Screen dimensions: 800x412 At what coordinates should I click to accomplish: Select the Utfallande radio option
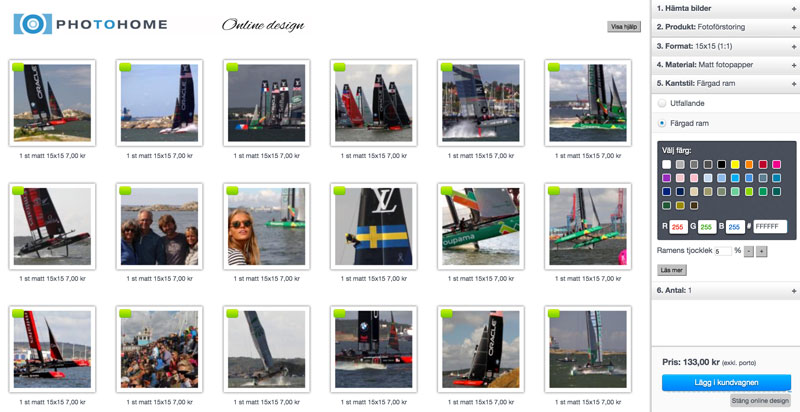tap(662, 103)
